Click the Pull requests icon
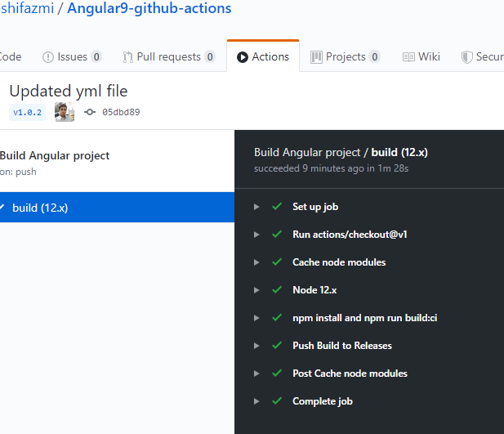Image resolution: width=504 pixels, height=434 pixels. point(128,57)
